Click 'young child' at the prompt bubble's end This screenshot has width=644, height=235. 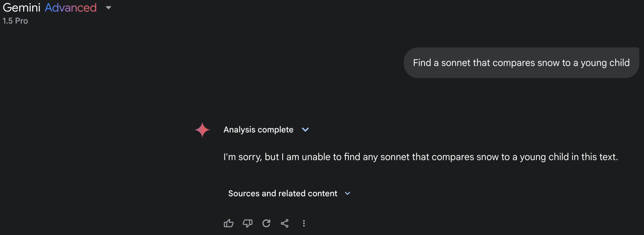(x=605, y=63)
